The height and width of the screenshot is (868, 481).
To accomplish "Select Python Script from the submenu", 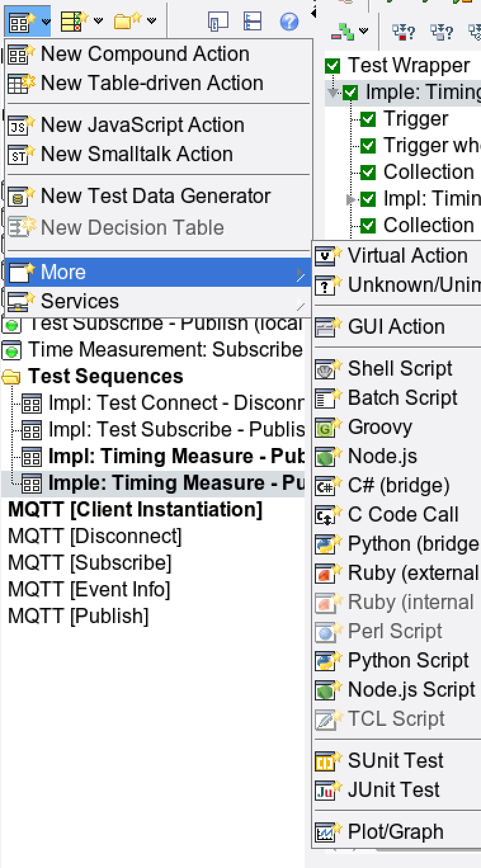I will 407,661.
